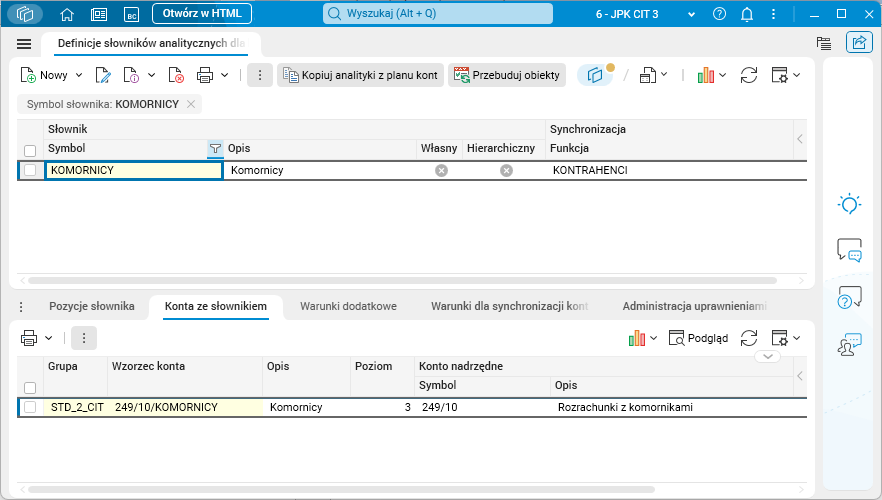Expand the save layout dropdown arrow
882x500 pixels.
point(664,74)
